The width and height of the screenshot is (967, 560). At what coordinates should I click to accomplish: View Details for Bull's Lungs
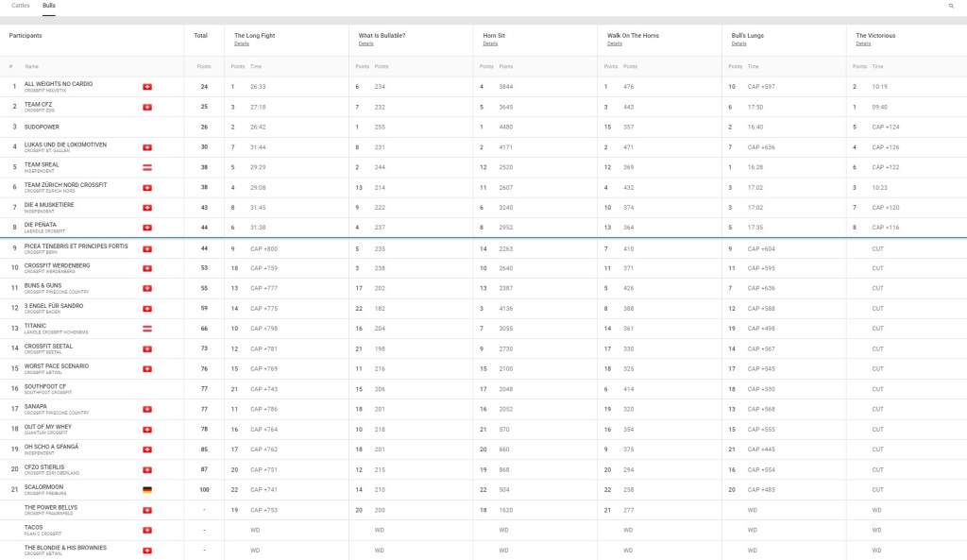point(739,43)
